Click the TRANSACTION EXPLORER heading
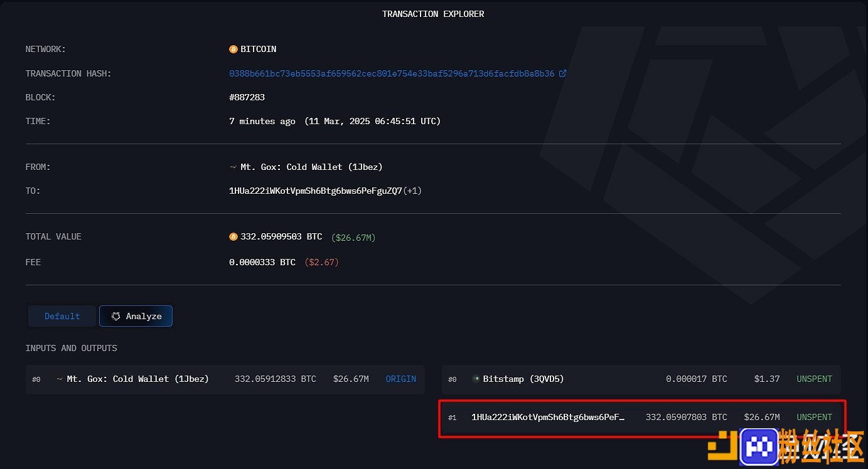Image resolution: width=868 pixels, height=469 pixels. tap(433, 14)
